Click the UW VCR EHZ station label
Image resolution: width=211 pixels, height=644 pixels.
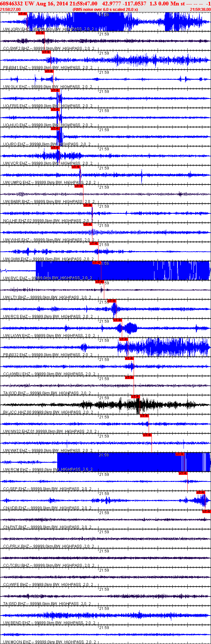[x=48, y=163]
